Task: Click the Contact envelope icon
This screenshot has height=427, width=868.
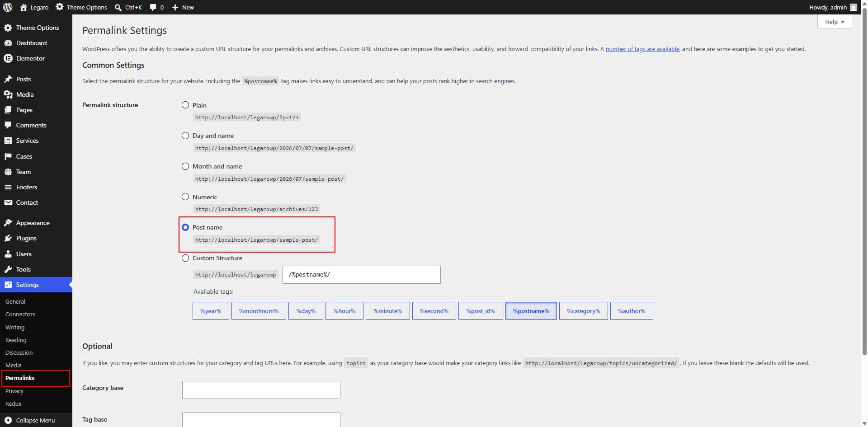Action: coord(8,202)
